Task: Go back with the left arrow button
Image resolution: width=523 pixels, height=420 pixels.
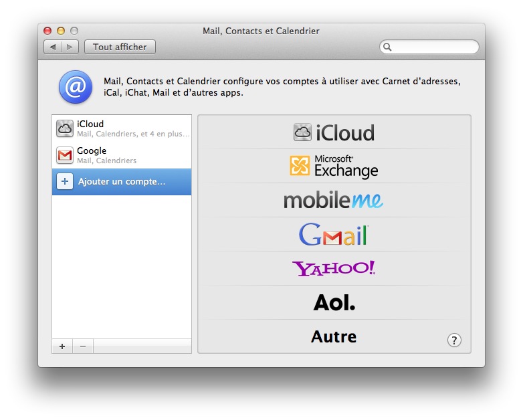Action: pyautogui.click(x=53, y=47)
